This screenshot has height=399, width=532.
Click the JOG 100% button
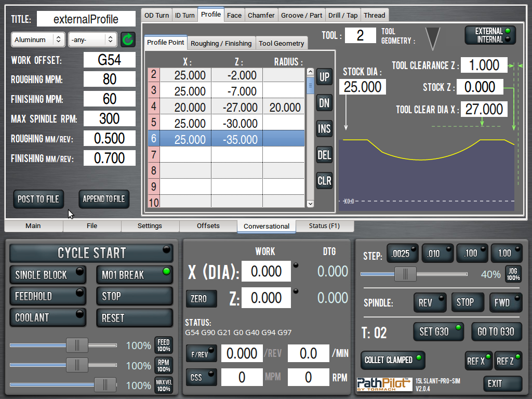coord(513,274)
